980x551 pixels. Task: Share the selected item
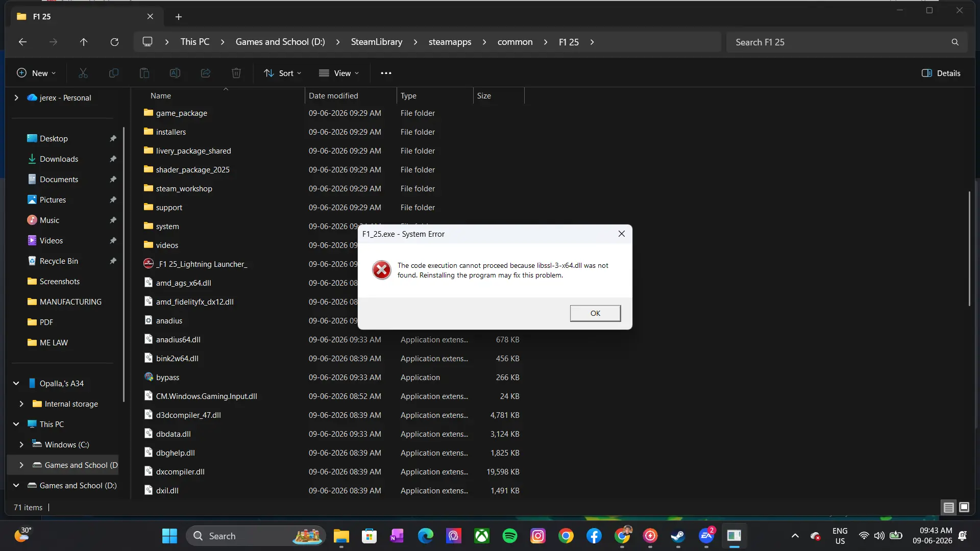pos(206,73)
